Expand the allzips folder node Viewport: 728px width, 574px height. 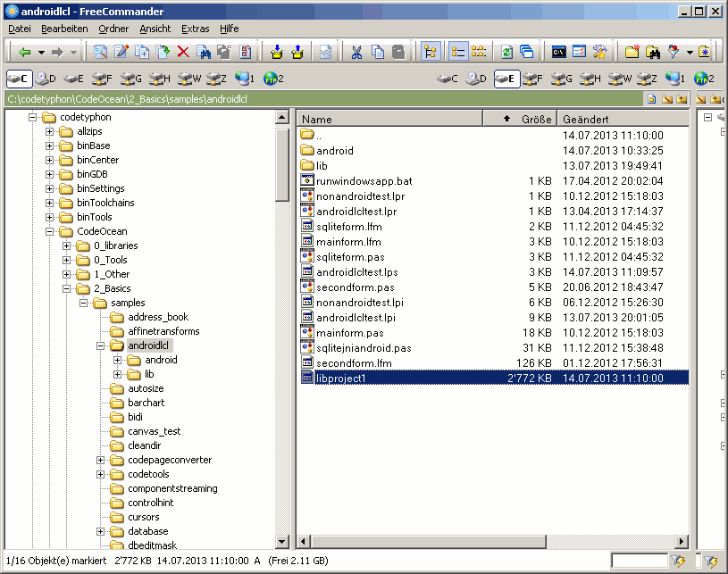click(x=50, y=131)
